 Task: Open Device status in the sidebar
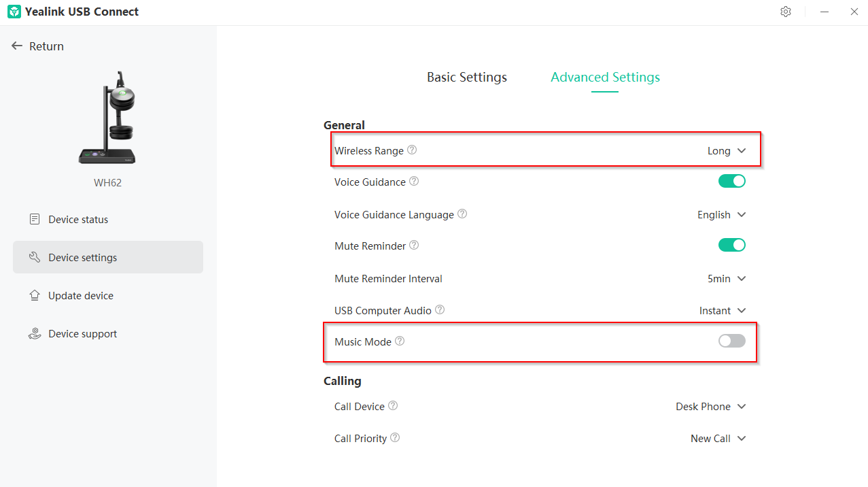(78, 220)
